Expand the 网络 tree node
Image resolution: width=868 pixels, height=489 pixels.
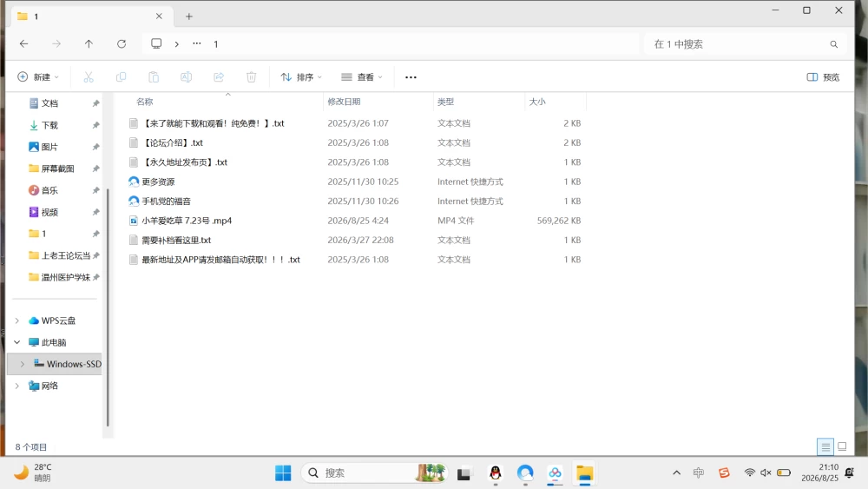(x=17, y=386)
